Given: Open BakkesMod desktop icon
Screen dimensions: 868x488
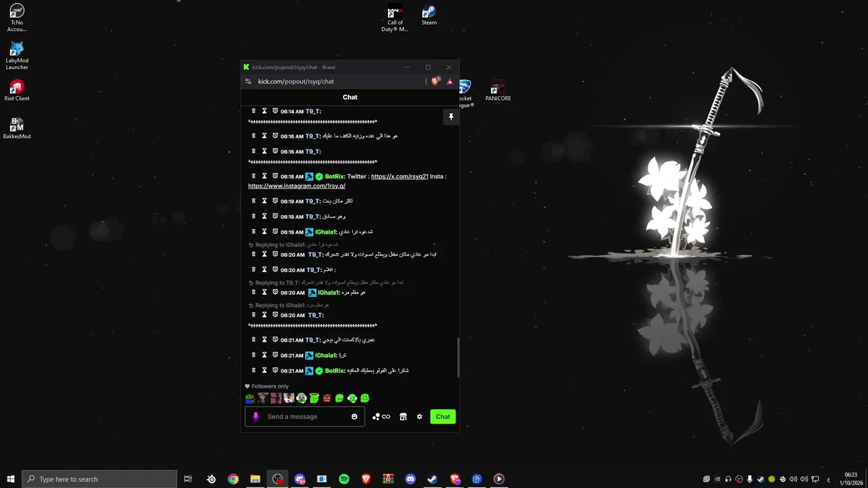Looking at the screenshot, I should pyautogui.click(x=17, y=129).
